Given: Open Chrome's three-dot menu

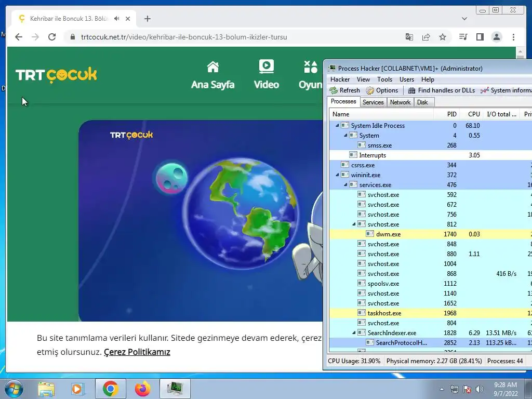Looking at the screenshot, I should 513,37.
